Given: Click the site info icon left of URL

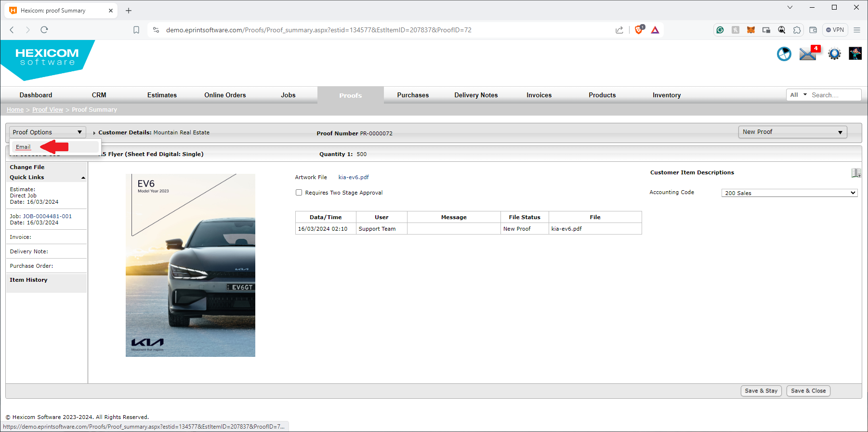Looking at the screenshot, I should pyautogui.click(x=156, y=30).
